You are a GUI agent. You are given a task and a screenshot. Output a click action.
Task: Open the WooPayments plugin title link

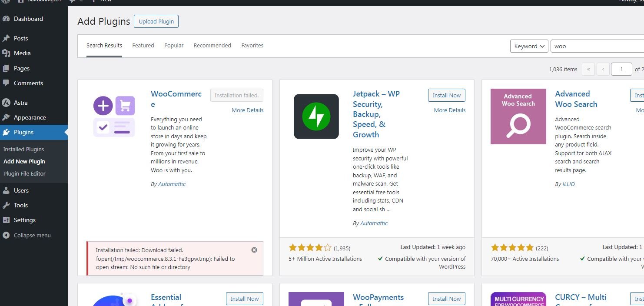pos(378,299)
